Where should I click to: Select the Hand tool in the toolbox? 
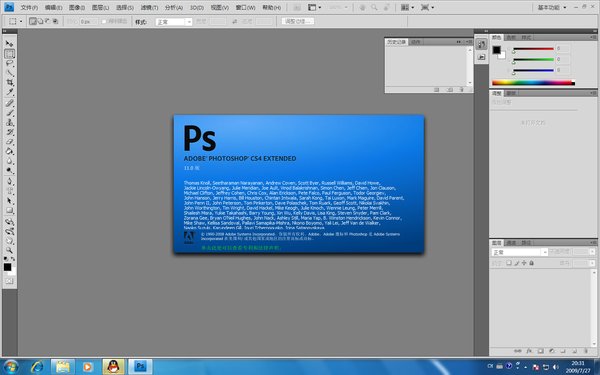tap(10, 241)
